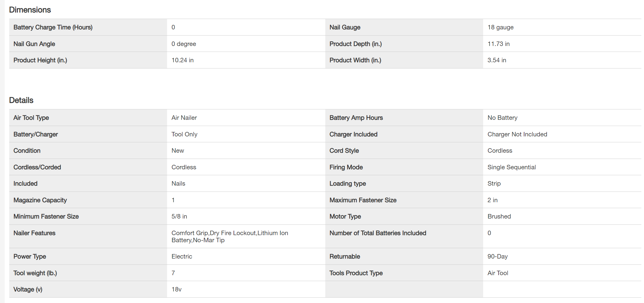
Task: Select the Single Sequential firing mode value
Action: tap(511, 167)
